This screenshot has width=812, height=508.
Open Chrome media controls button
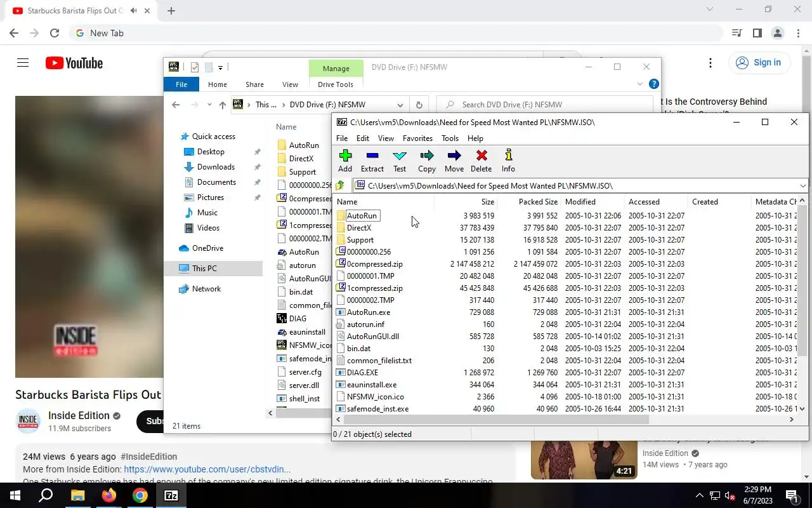tap(737, 33)
